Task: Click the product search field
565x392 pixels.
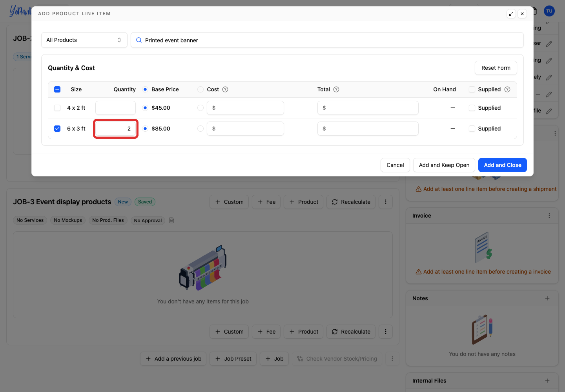Action: (x=327, y=40)
